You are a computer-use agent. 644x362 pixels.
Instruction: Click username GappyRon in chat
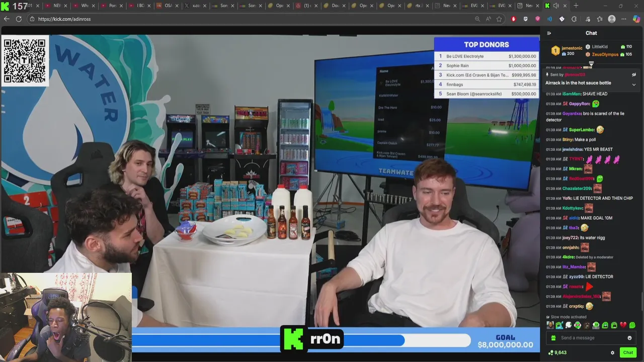pos(579,104)
